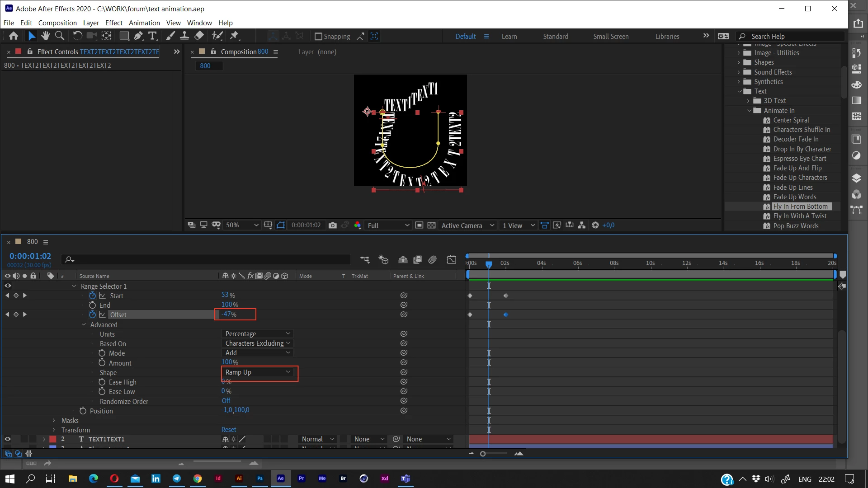
Task: Select the Horizontal Type tool
Action: click(152, 36)
